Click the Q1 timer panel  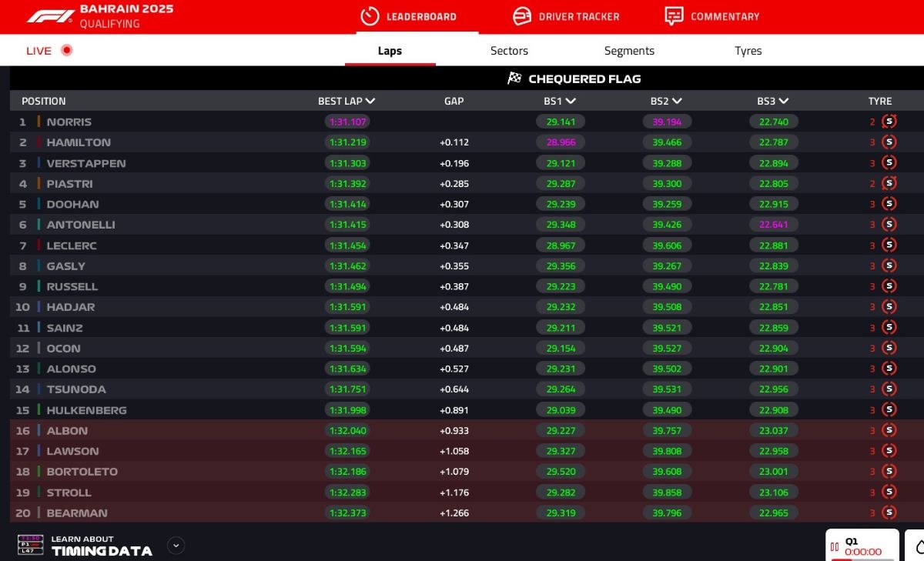[861, 545]
